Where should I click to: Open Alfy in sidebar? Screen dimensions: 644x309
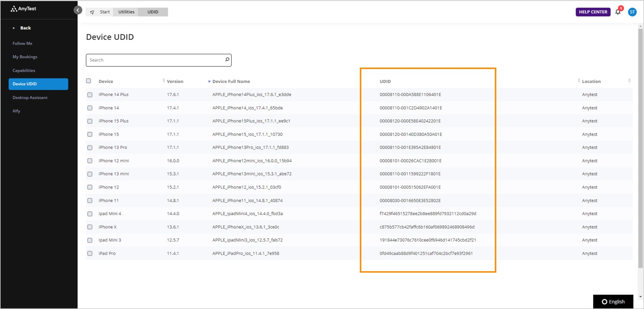coord(16,111)
